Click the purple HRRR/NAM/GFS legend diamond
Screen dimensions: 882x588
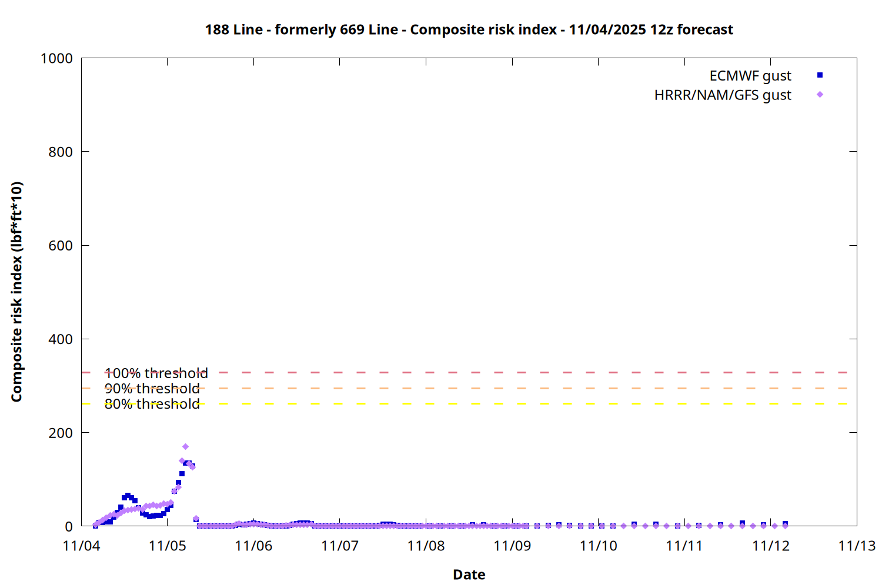coord(820,95)
